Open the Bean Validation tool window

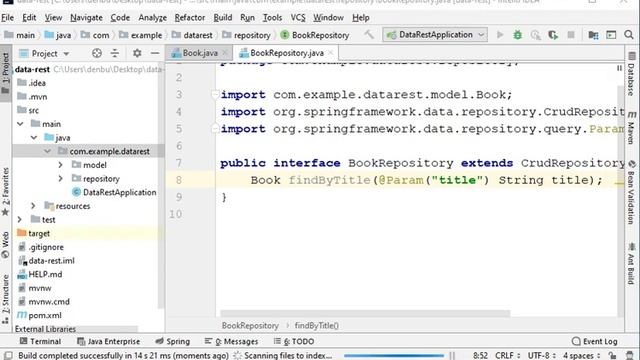click(x=631, y=192)
